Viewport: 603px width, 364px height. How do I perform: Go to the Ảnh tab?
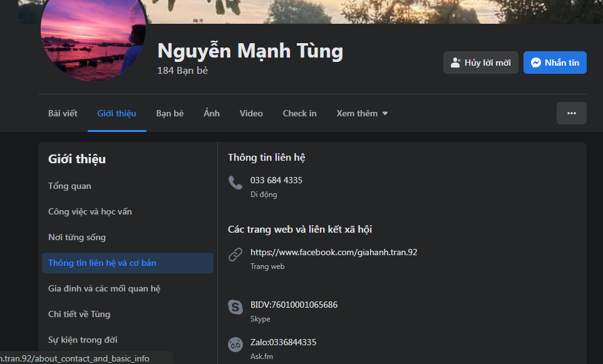(212, 113)
